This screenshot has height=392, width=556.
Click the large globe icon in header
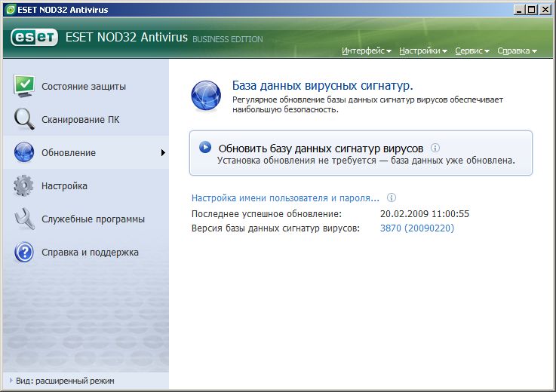click(206, 96)
